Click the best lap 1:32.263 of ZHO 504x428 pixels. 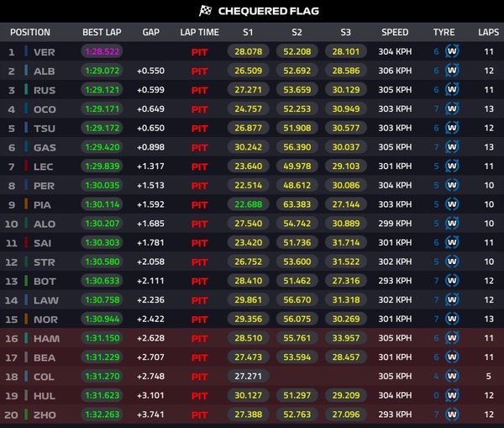tap(102, 415)
